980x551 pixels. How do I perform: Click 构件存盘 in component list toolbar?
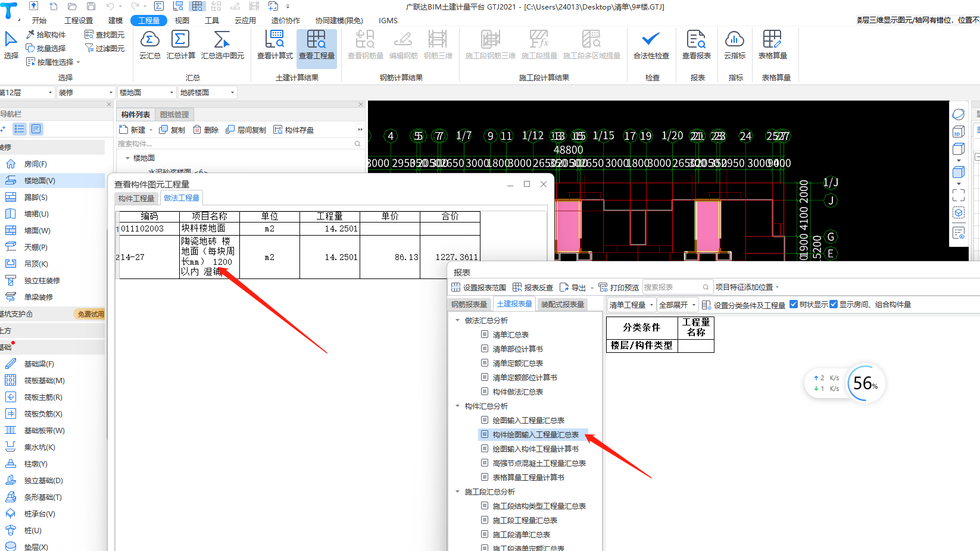tap(294, 130)
